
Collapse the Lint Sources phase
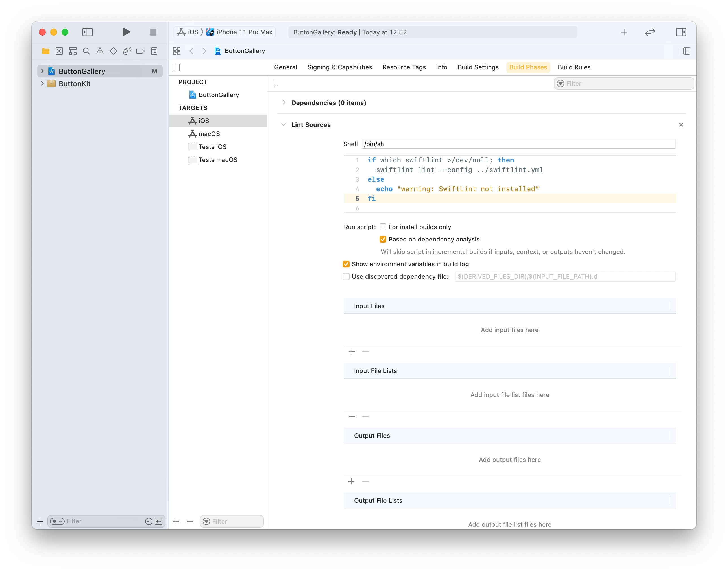(x=284, y=125)
